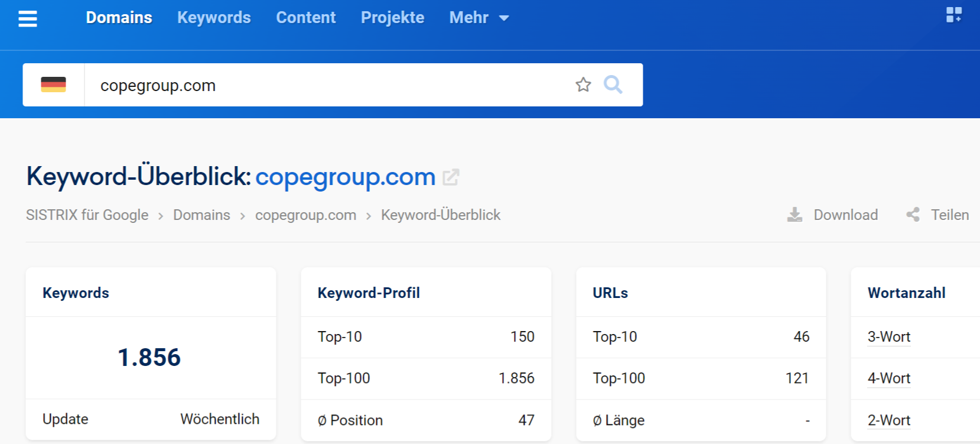Click Ø Position value 47
Viewport: 980px width, 444px height.
pos(526,420)
